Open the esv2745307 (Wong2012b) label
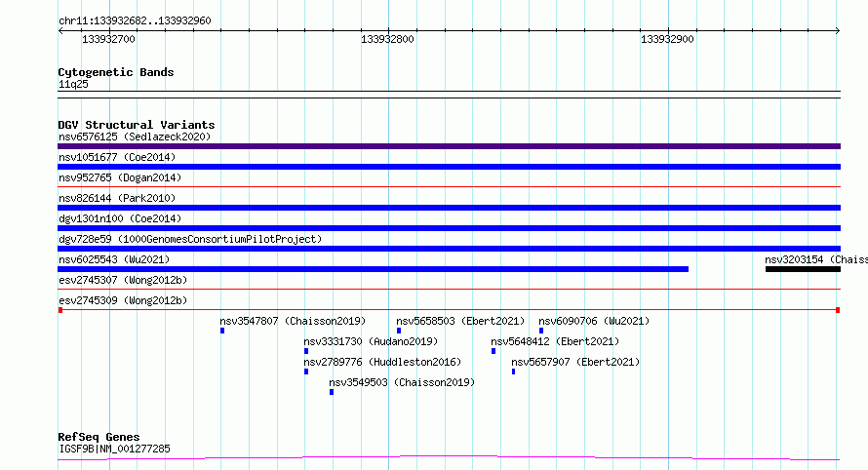Image resolution: width=868 pixels, height=470 pixels. pos(123,280)
